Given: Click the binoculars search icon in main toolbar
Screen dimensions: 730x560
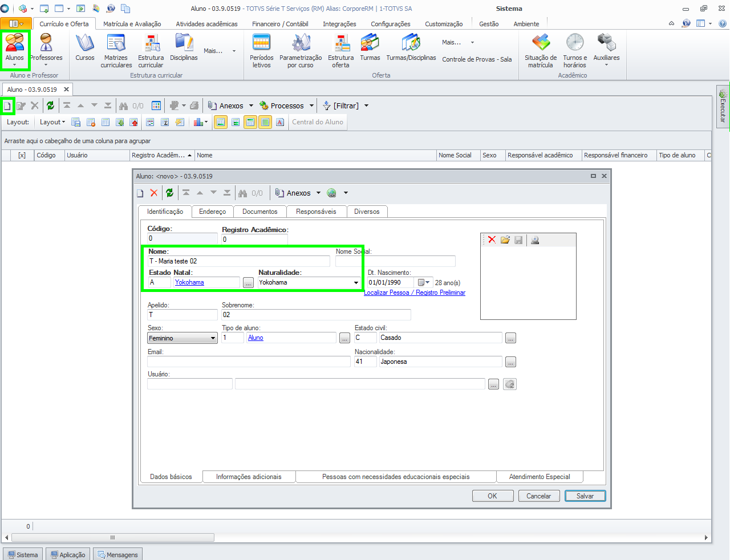Looking at the screenshot, I should click(123, 105).
